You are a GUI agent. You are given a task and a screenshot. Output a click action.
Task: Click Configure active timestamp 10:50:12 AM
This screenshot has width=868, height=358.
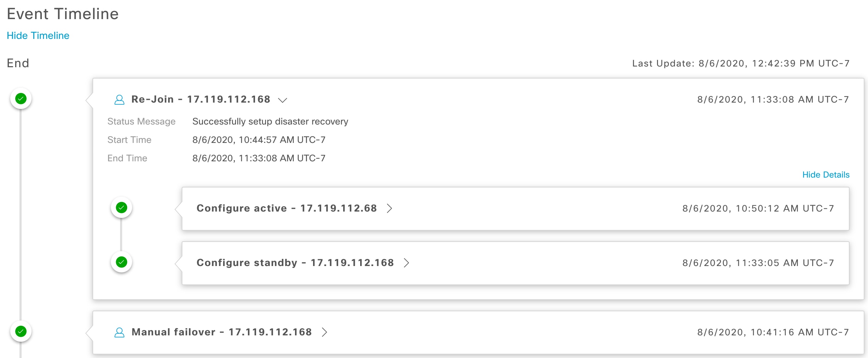pyautogui.click(x=758, y=209)
